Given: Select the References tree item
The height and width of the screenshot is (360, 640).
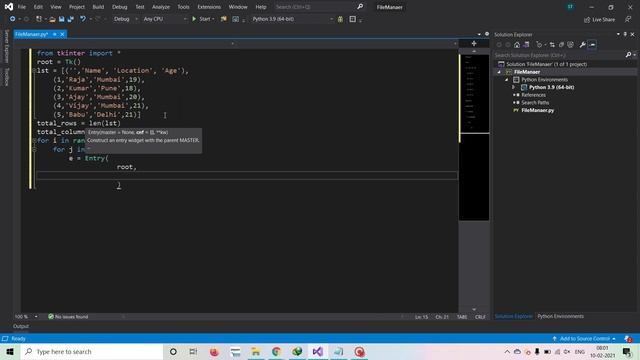Looking at the screenshot, I should tap(533, 95).
